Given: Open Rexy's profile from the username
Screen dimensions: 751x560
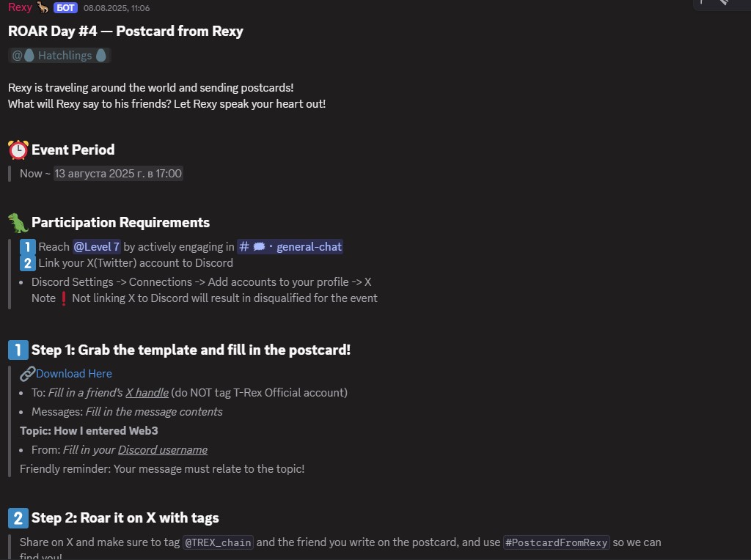Looking at the screenshot, I should (x=20, y=7).
